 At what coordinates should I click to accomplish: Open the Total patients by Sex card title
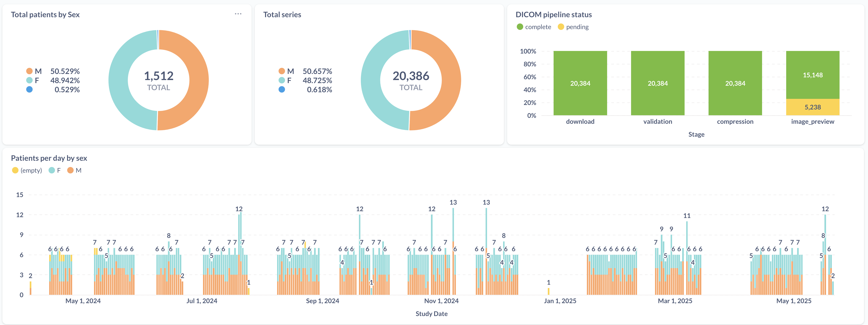tap(45, 14)
